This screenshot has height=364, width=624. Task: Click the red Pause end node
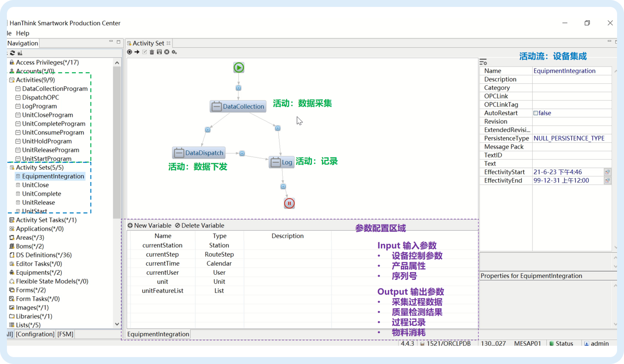coord(289,203)
